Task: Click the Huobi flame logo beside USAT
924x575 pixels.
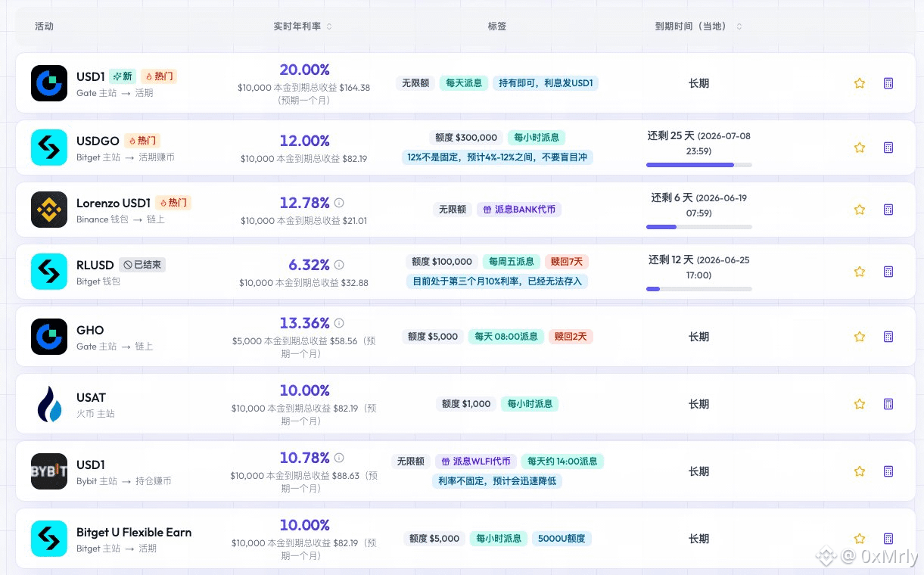Action: (49, 404)
